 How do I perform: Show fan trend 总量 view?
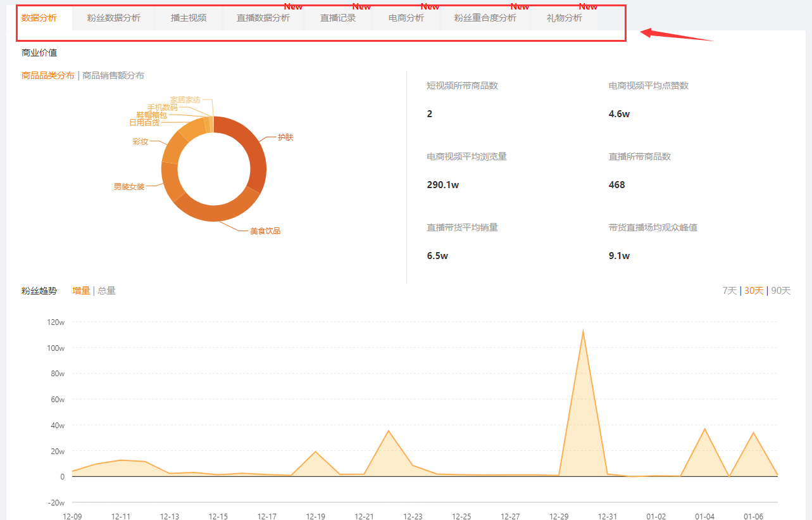[x=106, y=291]
